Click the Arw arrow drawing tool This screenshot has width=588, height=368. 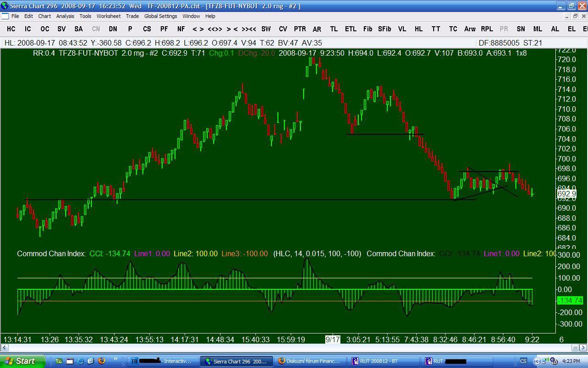(x=469, y=29)
